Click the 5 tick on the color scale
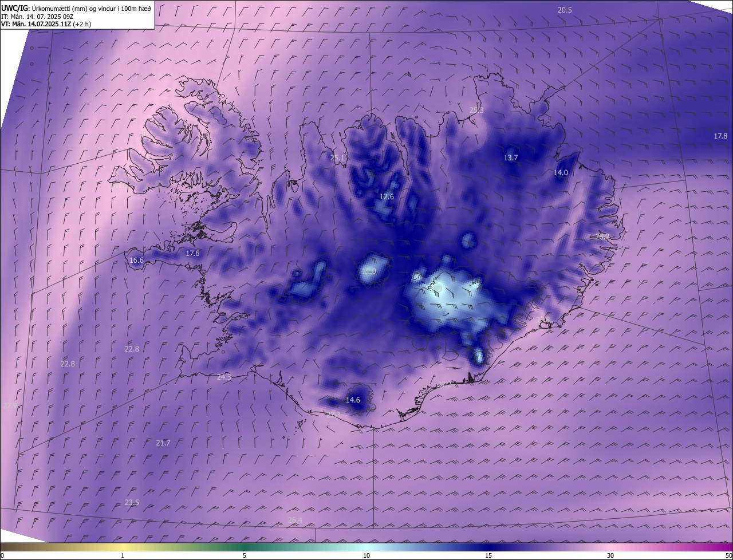733x560 pixels. [245, 555]
